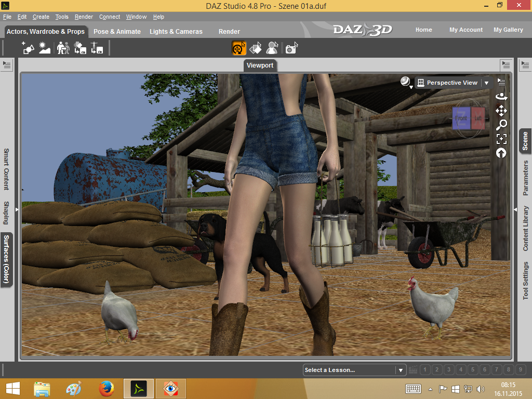Open DrawStyle sphere options in viewport
This screenshot has width=532, height=399.
[x=406, y=83]
